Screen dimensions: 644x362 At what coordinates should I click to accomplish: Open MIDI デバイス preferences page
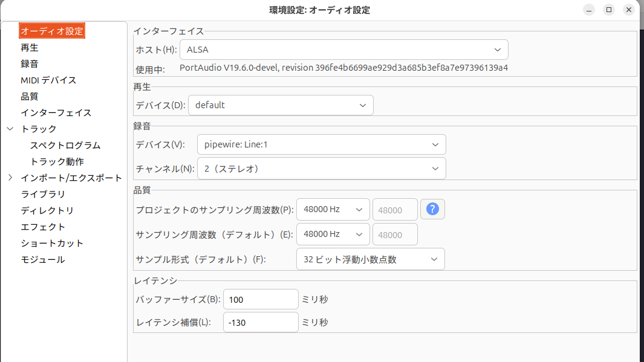point(48,80)
